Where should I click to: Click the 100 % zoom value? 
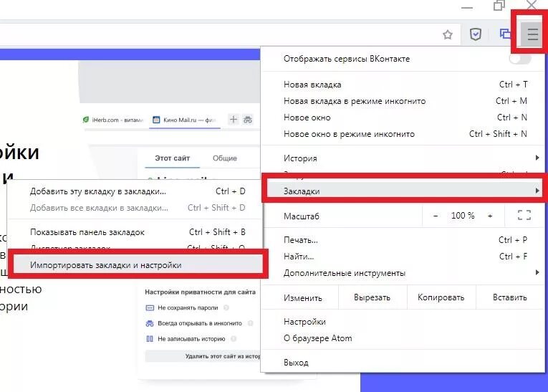pyautogui.click(x=463, y=216)
